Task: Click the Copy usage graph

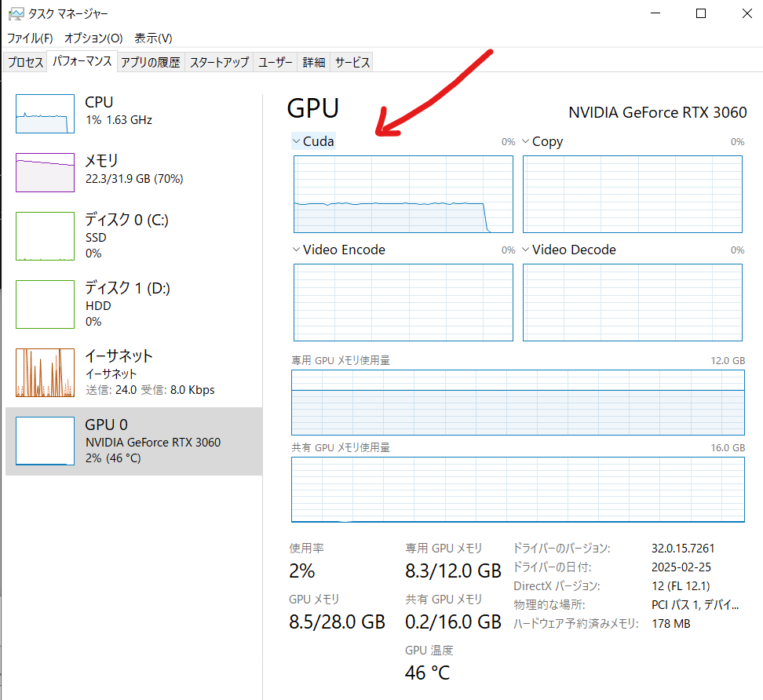Action: 633,194
